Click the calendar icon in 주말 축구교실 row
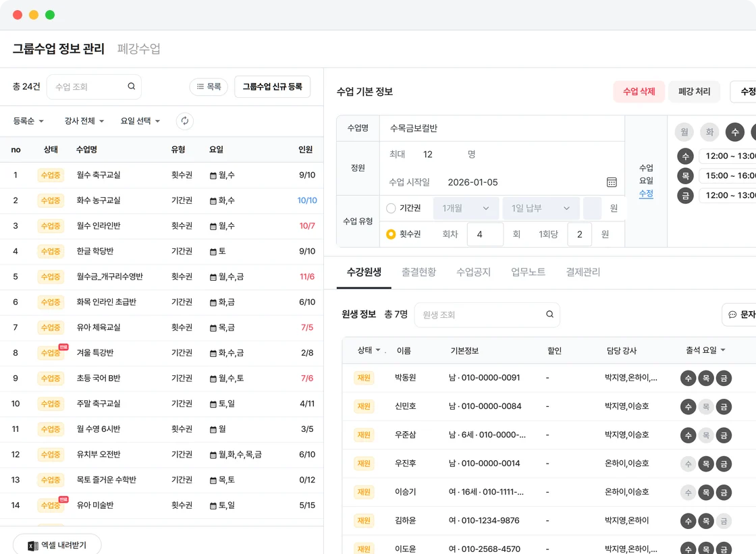The height and width of the screenshot is (554, 756). tap(213, 404)
